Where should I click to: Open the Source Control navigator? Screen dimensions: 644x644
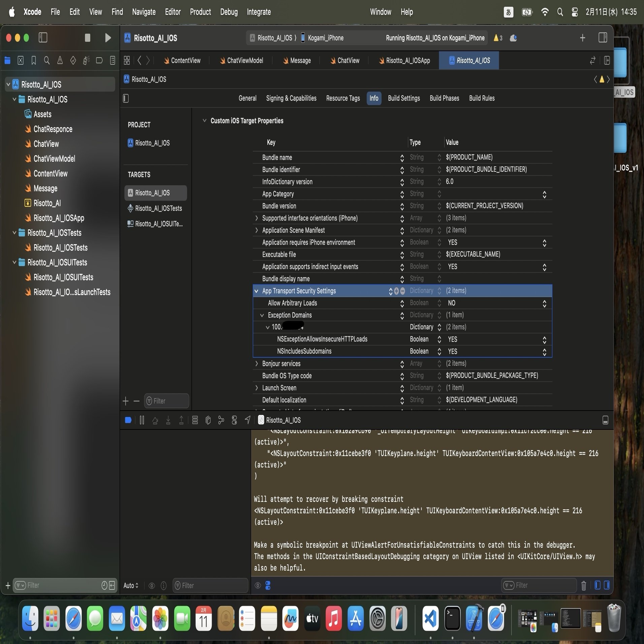(x=21, y=61)
